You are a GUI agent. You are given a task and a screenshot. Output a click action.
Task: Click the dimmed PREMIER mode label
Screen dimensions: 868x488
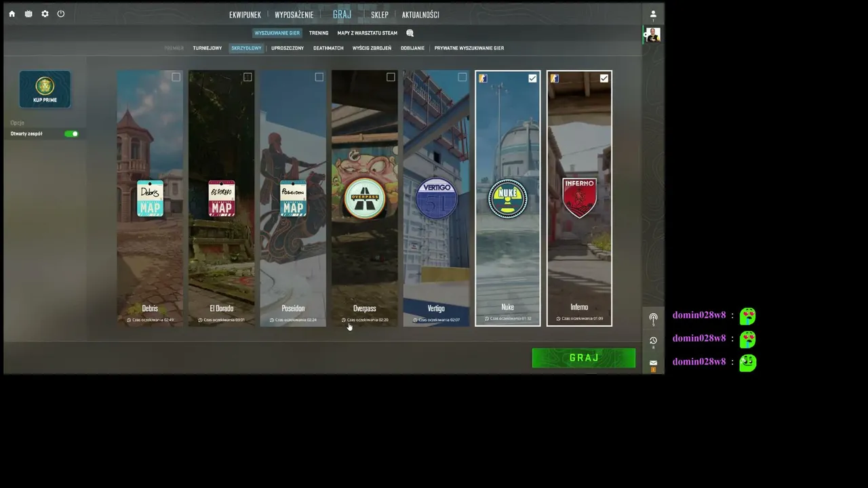[174, 48]
